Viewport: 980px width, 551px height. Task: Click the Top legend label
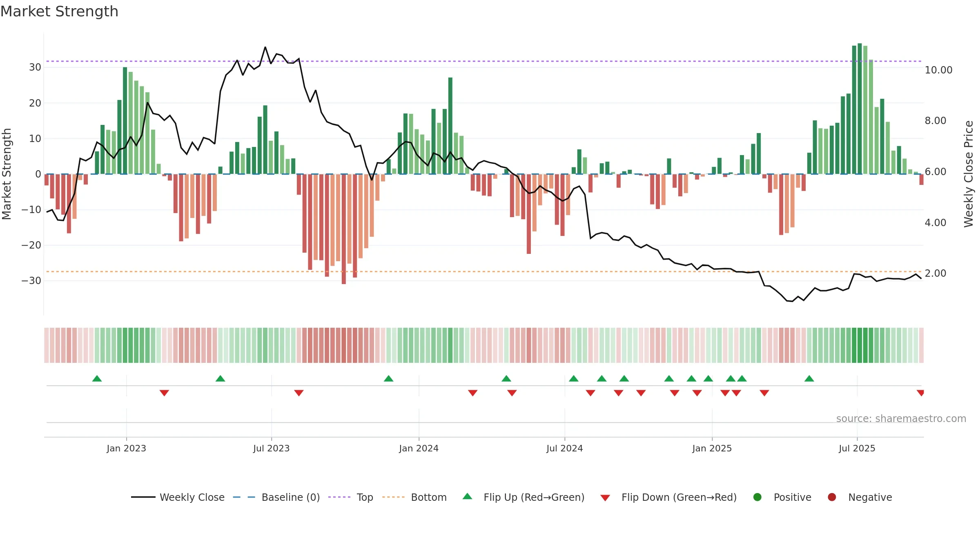click(365, 497)
